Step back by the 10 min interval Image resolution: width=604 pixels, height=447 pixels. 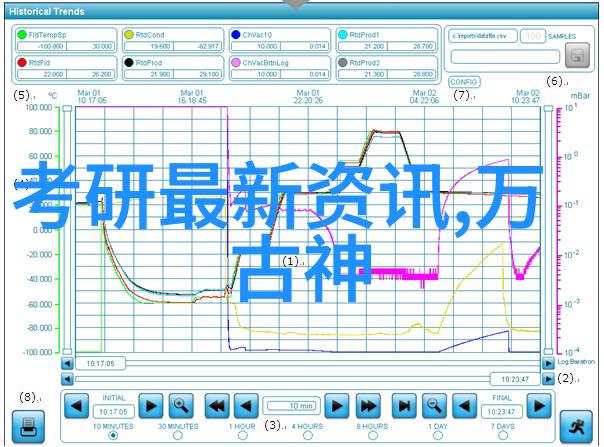pos(246,406)
